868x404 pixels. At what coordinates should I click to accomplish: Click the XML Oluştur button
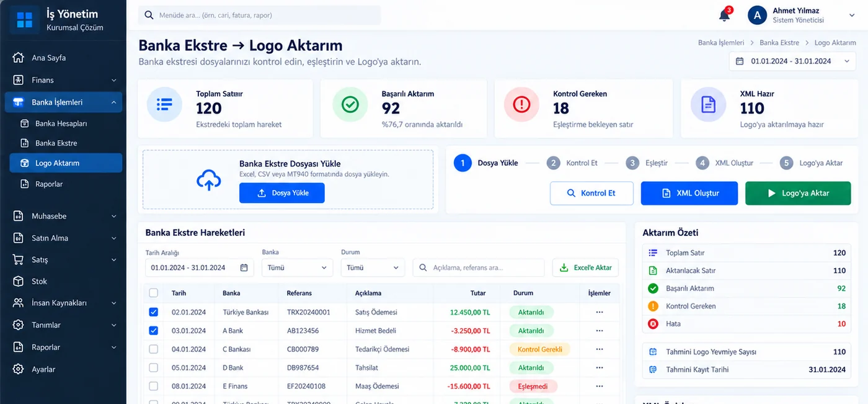coord(689,193)
